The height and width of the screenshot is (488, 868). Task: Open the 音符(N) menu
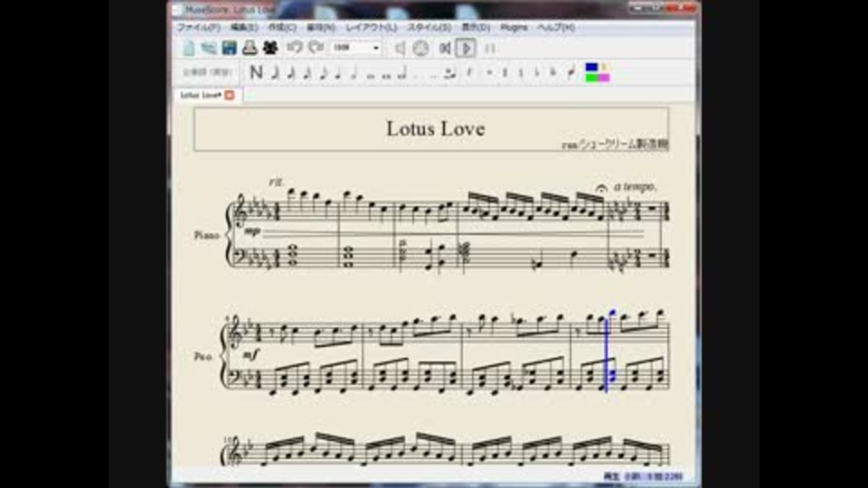coord(320,27)
